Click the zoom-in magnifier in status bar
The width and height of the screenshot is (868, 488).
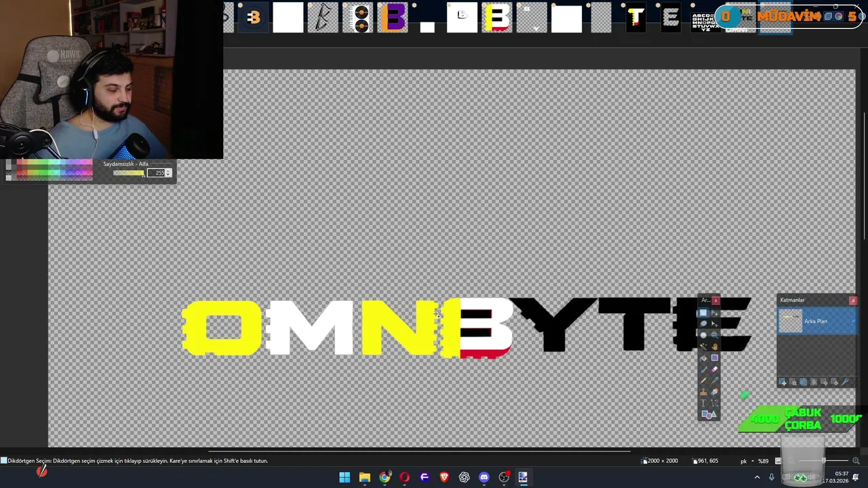(x=856, y=461)
